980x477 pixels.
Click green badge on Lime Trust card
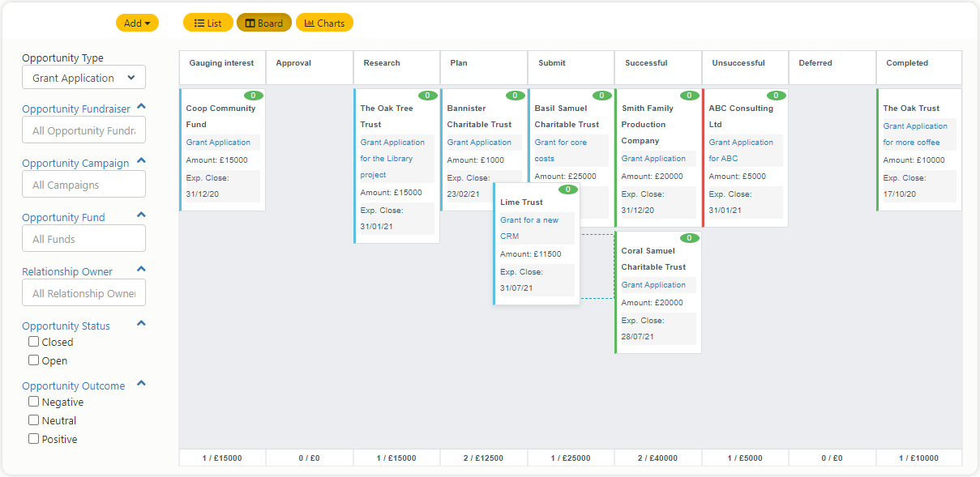click(567, 190)
